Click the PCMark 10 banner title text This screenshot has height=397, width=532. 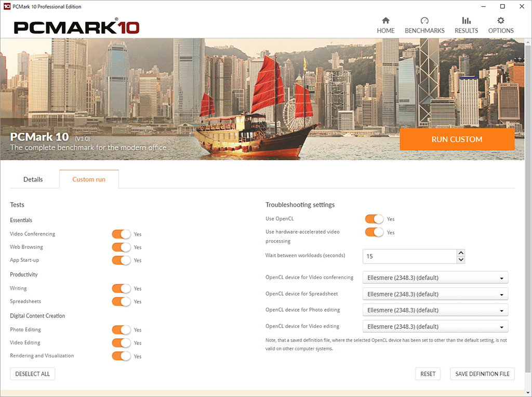[x=39, y=137]
